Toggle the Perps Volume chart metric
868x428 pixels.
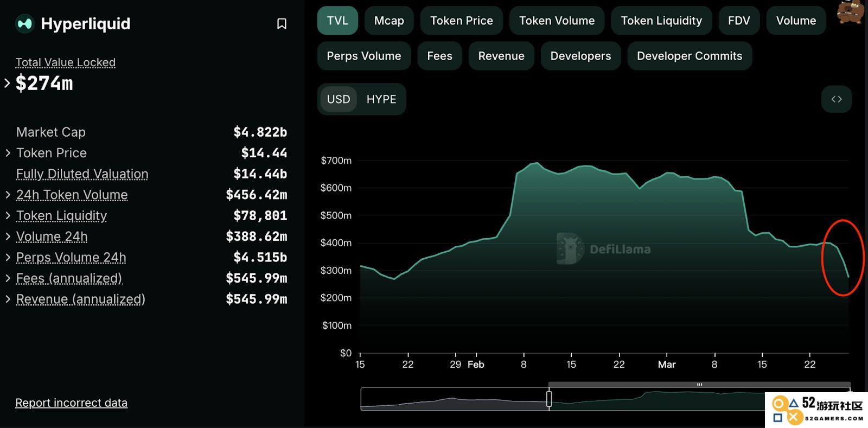[x=364, y=56]
